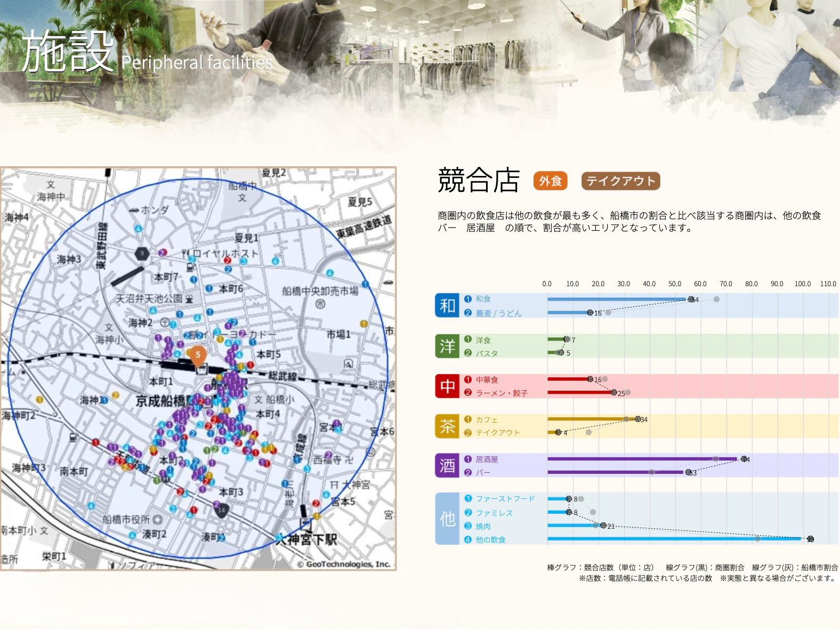Click the yellow 茶 category icon
The image size is (840, 630).
[x=447, y=426]
